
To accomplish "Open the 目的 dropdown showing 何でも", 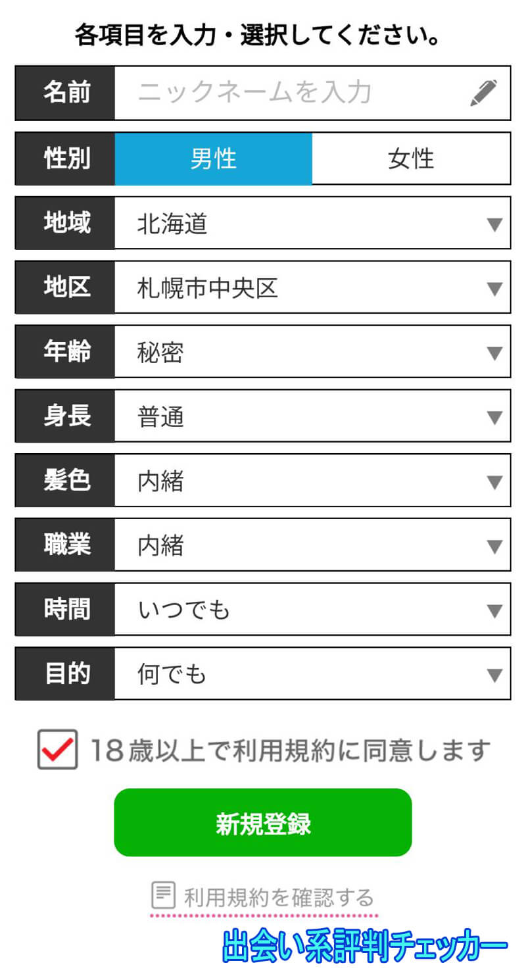I will coord(312,674).
